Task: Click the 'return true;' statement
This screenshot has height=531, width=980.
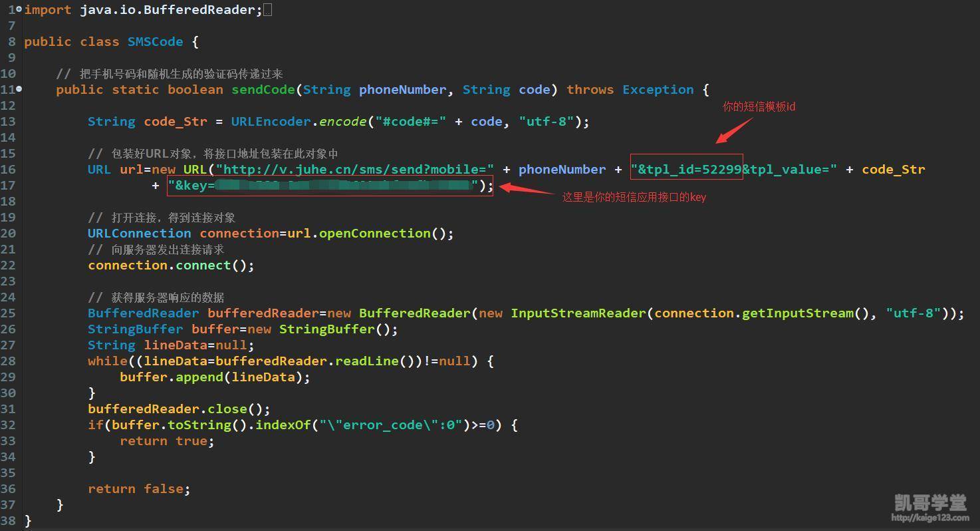Action: point(168,441)
